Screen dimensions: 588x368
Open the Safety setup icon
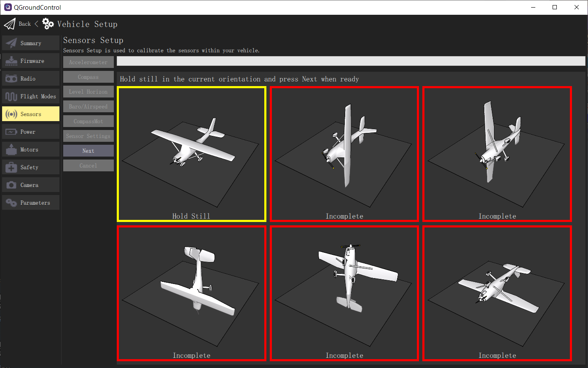(x=11, y=167)
